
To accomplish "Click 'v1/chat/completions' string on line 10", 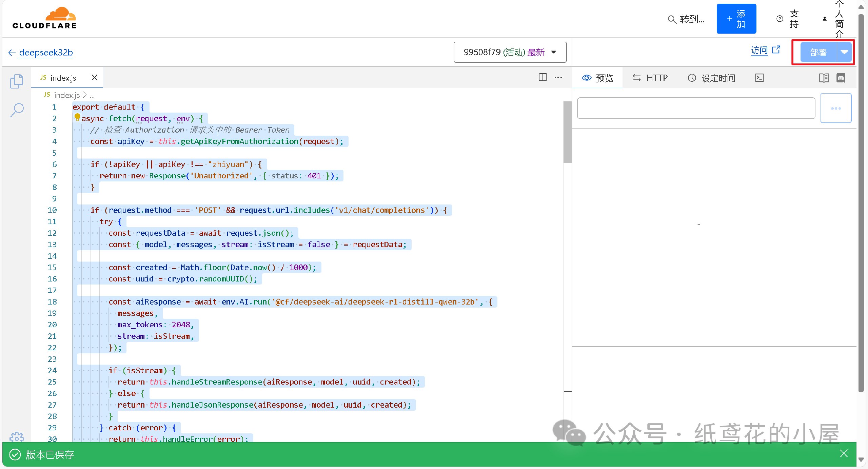I will (382, 210).
